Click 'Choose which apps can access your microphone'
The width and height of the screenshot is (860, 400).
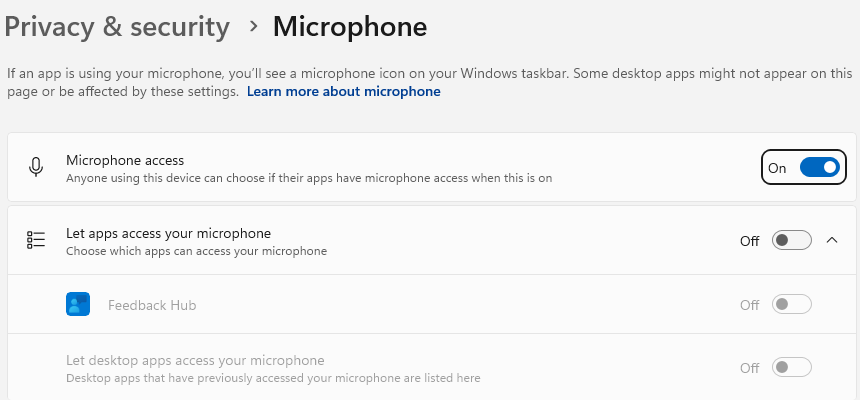click(x=196, y=251)
